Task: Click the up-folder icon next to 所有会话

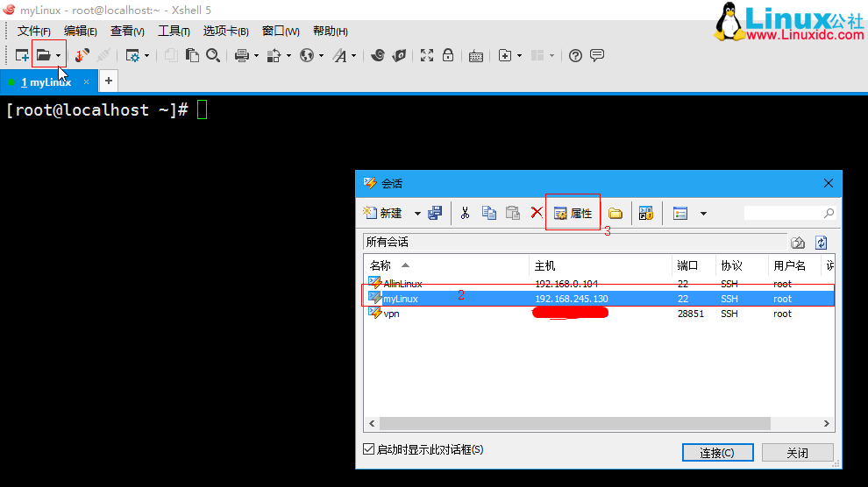Action: (x=798, y=242)
